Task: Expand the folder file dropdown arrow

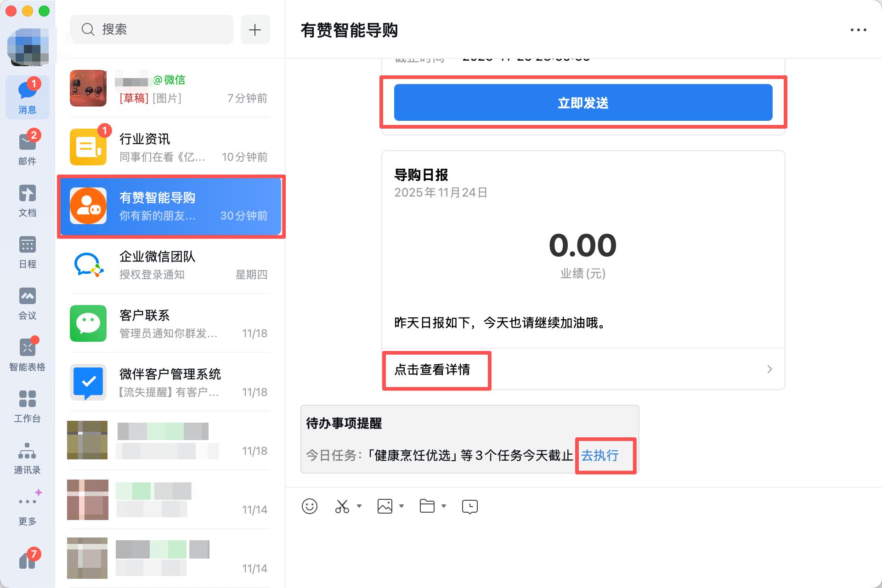Action: [x=444, y=506]
